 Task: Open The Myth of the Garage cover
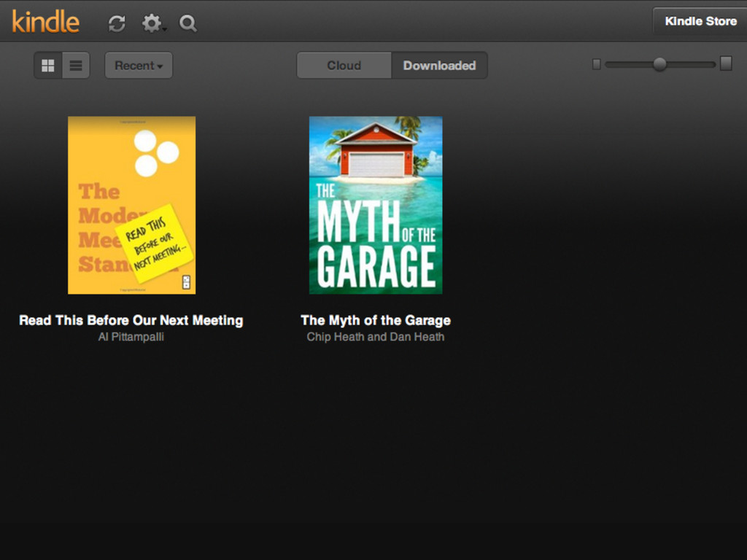(376, 205)
